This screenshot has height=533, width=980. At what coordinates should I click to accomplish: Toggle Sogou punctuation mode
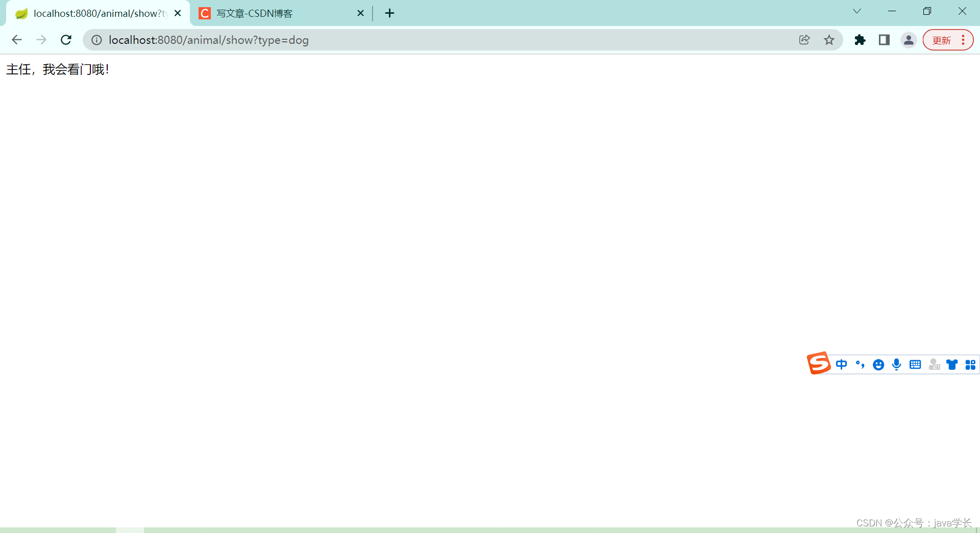coord(860,364)
